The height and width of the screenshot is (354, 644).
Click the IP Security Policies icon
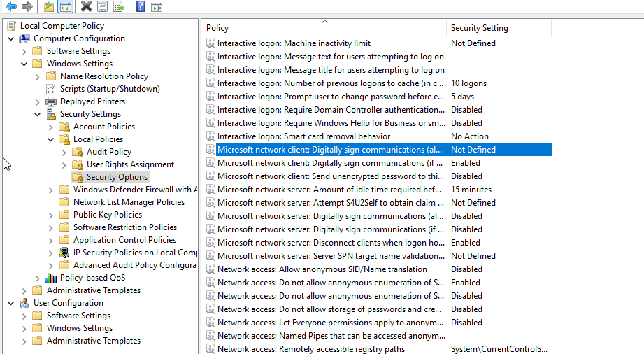pyautogui.click(x=64, y=253)
